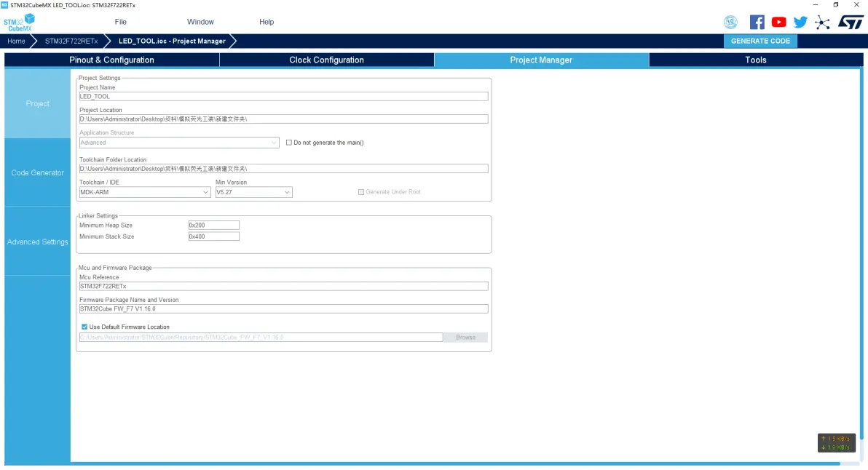
Task: Click the default firmware location path field
Action: pos(261,338)
